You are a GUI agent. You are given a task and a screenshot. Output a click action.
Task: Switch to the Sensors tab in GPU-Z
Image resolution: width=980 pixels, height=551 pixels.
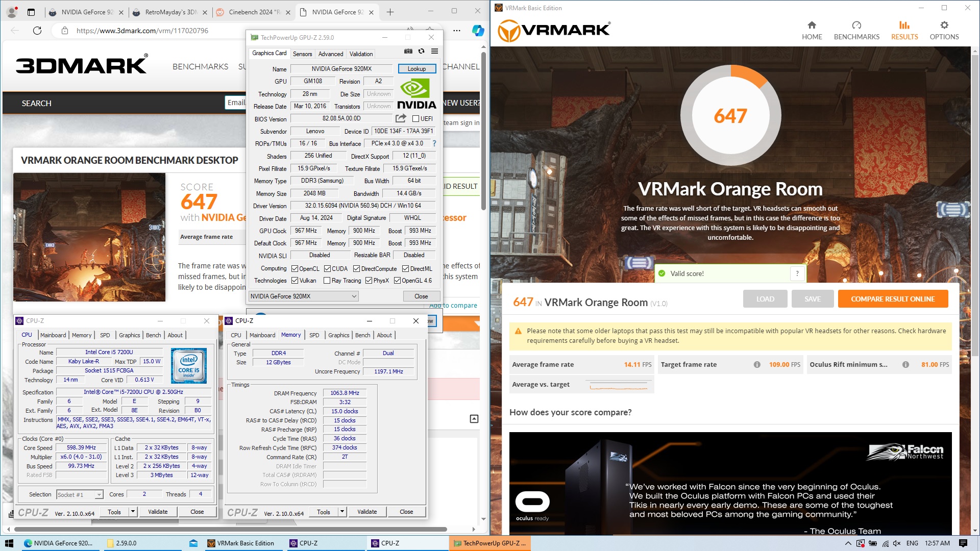(x=302, y=54)
